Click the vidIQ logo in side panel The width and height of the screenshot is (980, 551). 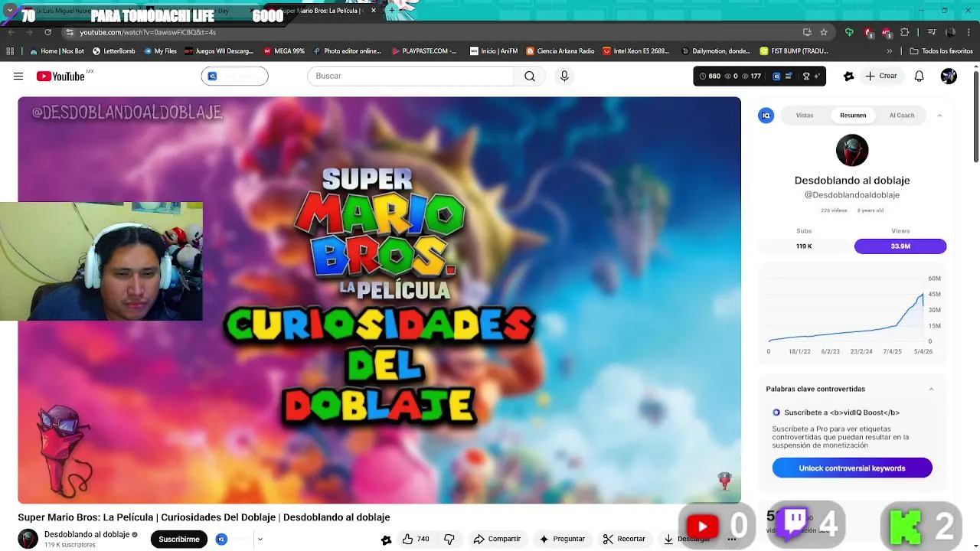[x=766, y=116]
